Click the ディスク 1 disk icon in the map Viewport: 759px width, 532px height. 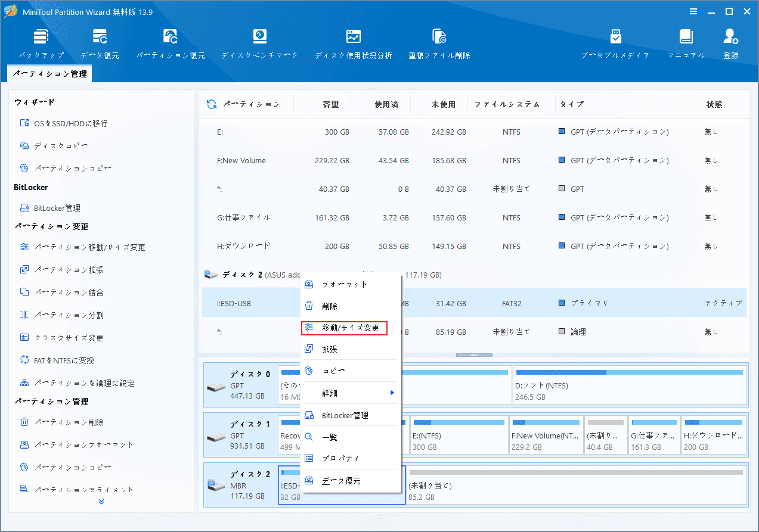216,437
